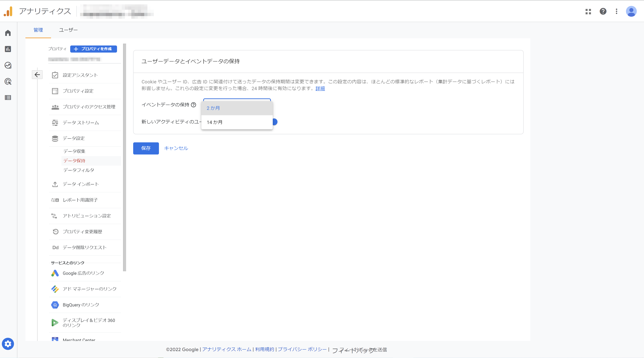Click the Help question mark icon
This screenshot has height=358, width=644.
click(603, 11)
